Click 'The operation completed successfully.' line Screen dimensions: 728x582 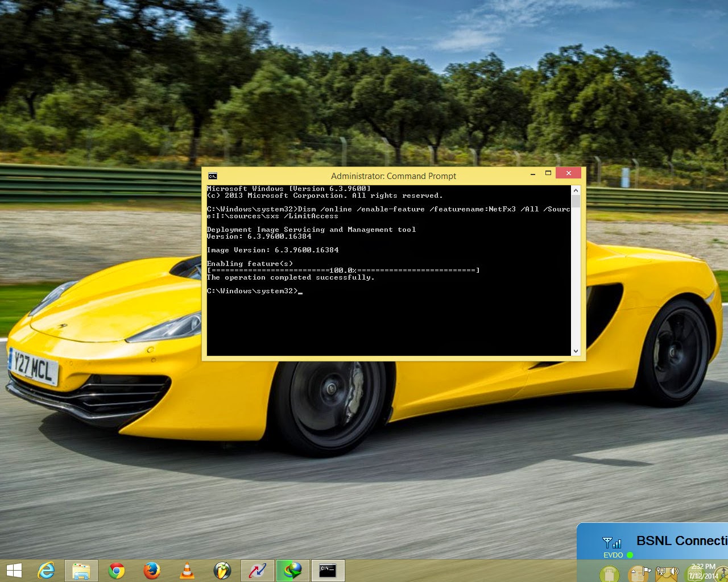point(291,277)
